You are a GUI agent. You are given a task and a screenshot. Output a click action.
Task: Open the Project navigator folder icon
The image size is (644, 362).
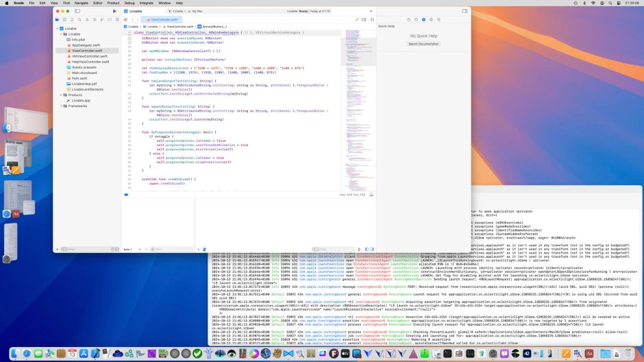tap(57, 19)
